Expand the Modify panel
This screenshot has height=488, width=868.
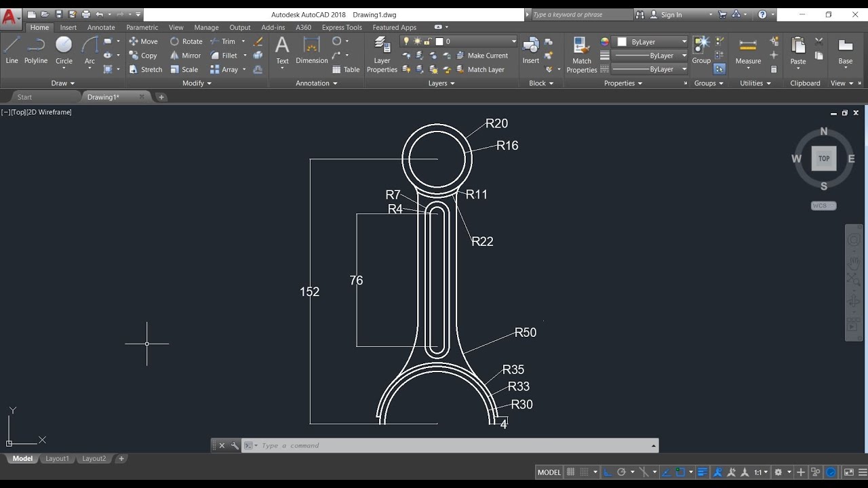[197, 83]
